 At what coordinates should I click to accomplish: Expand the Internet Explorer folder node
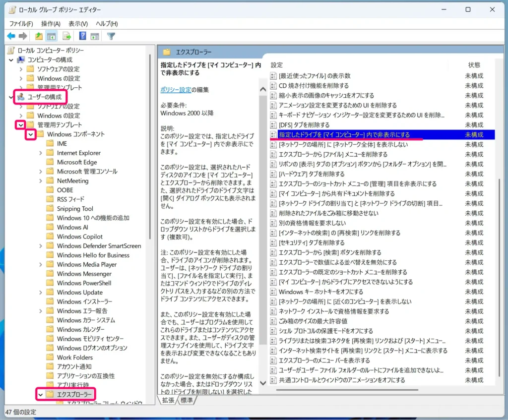41,153
